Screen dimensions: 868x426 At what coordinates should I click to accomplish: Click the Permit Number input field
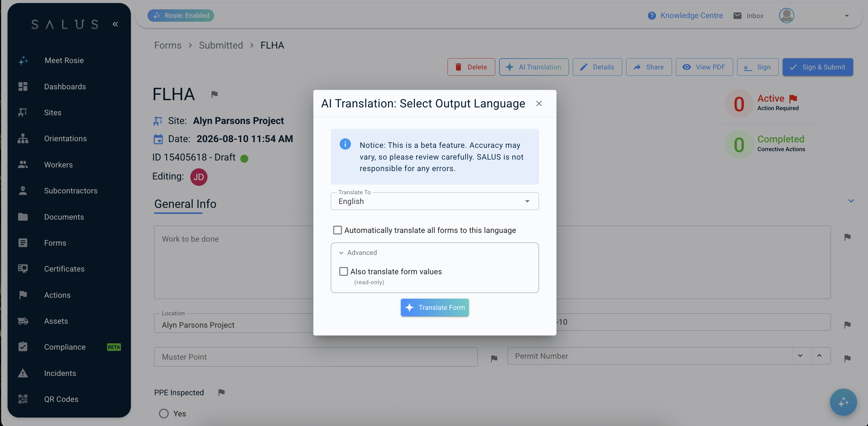coord(650,356)
